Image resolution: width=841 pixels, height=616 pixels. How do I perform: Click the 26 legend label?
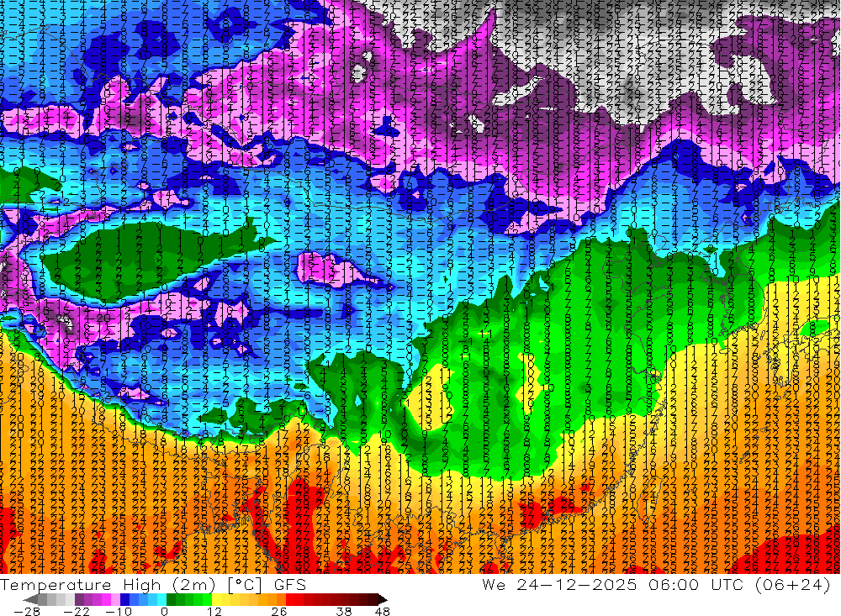point(279,612)
